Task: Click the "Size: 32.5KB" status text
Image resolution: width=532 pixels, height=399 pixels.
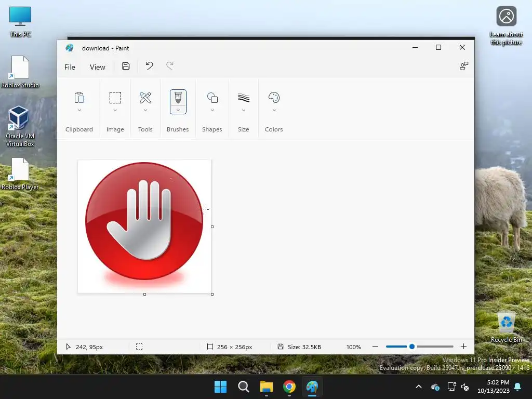Action: [304, 347]
